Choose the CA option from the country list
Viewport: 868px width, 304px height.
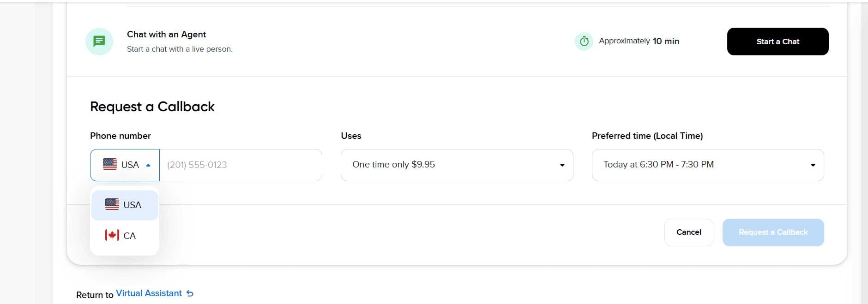(x=125, y=236)
